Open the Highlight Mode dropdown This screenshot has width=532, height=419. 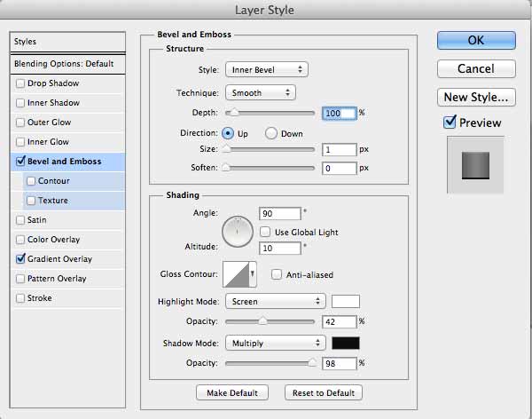click(x=276, y=302)
